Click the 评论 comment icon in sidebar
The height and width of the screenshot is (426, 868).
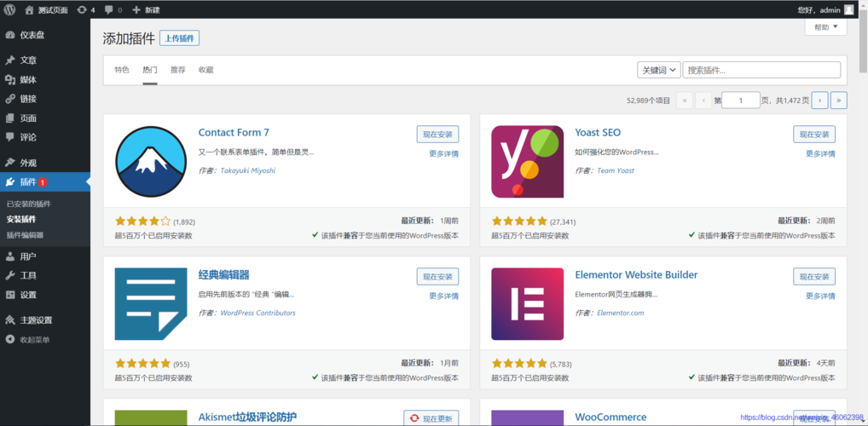click(x=10, y=136)
